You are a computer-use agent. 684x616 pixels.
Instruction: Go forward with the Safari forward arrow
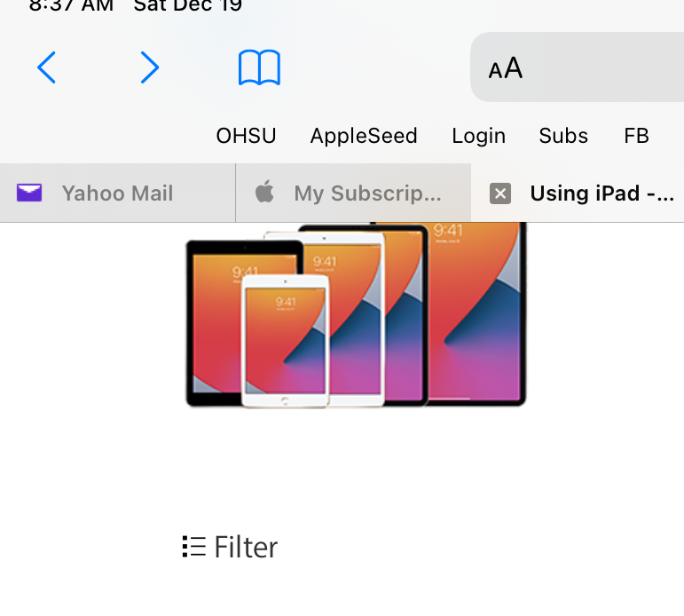(x=150, y=67)
